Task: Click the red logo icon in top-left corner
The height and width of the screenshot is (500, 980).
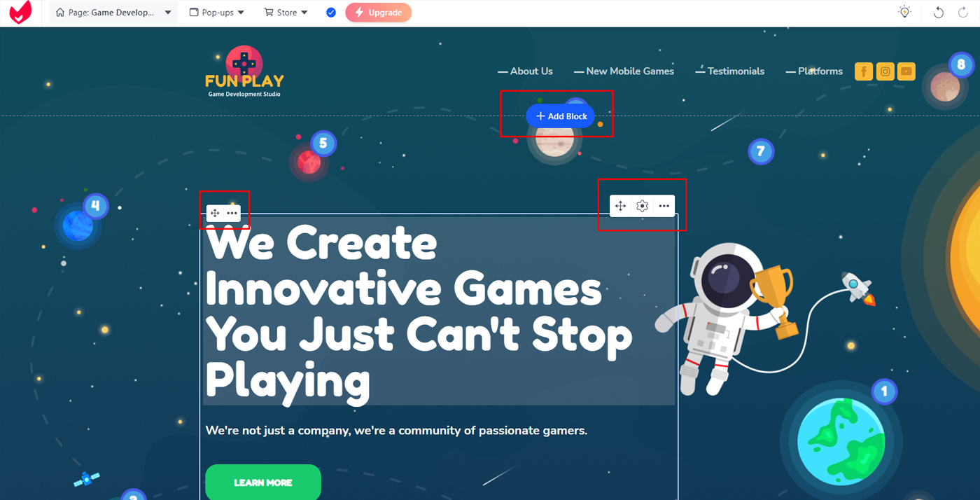Action: pos(20,13)
